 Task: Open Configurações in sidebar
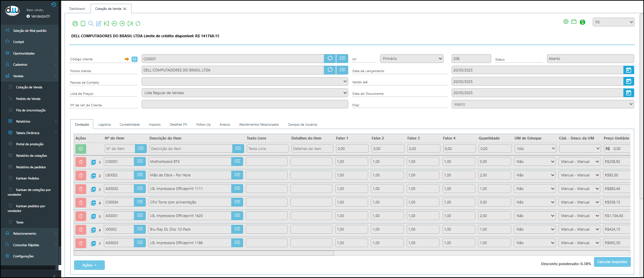tap(23, 256)
